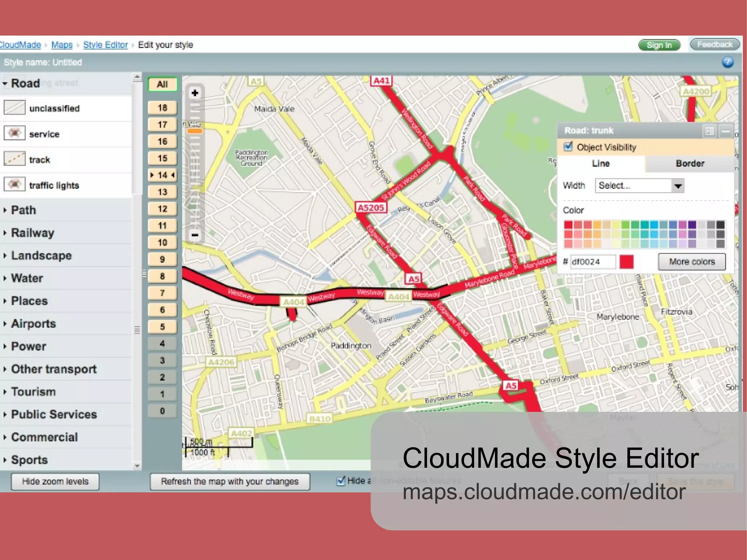Viewport: 747px width, 560px height.
Task: Expand the Railway category
Action: (x=5, y=233)
